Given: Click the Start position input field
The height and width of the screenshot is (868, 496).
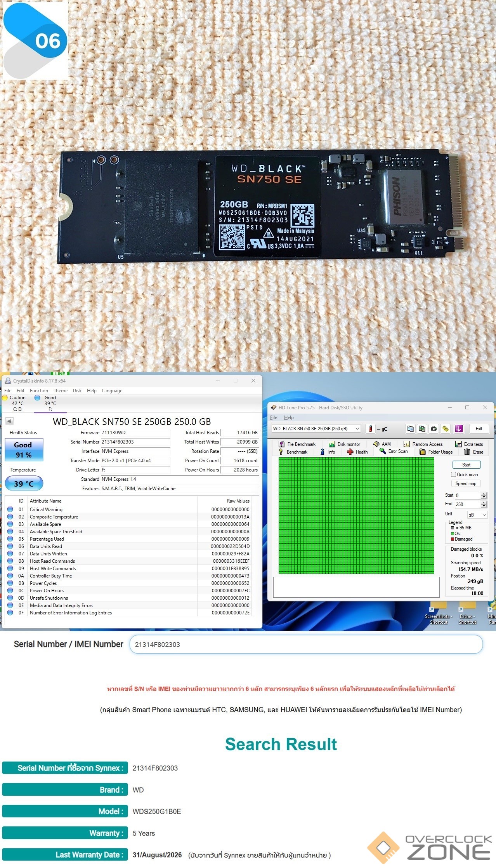Looking at the screenshot, I should pos(468,495).
